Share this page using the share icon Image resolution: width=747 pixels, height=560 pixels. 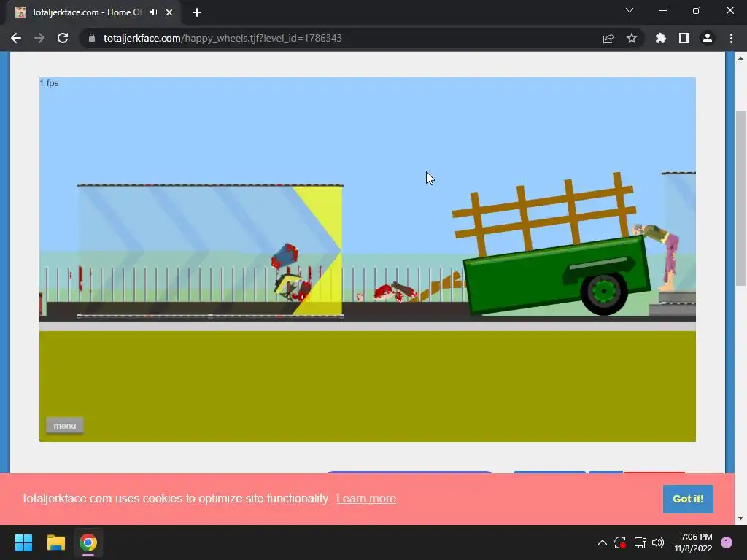point(608,38)
